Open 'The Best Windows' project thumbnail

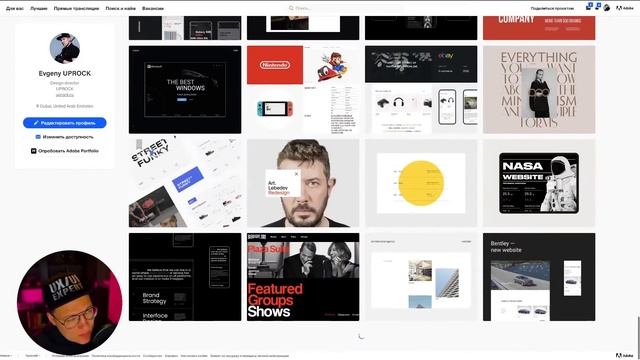(185, 89)
